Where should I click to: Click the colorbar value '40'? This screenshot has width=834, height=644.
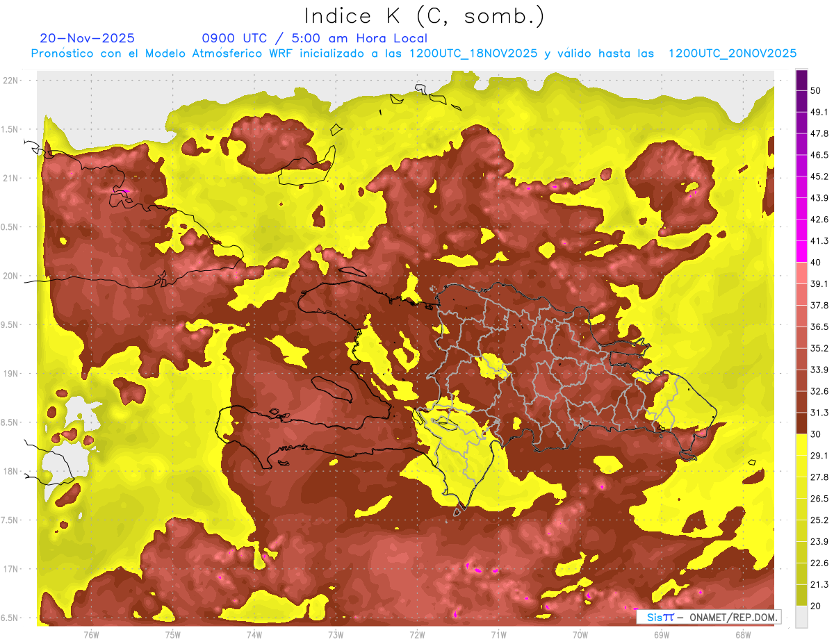[816, 263]
